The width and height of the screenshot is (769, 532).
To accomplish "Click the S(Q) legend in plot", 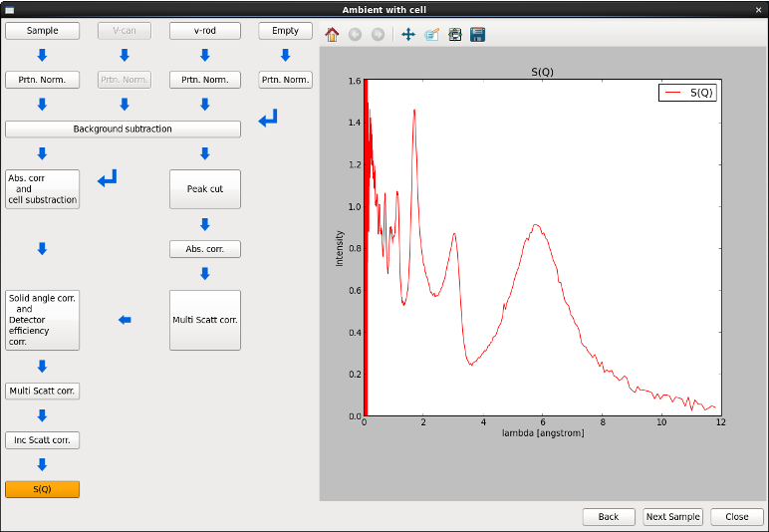I will pos(687,93).
